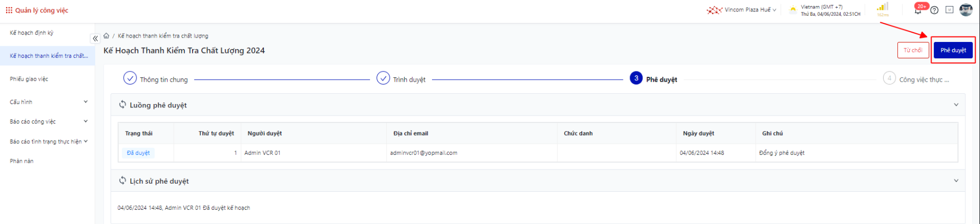
Task: Open the user profile avatar
Action: click(x=966, y=10)
